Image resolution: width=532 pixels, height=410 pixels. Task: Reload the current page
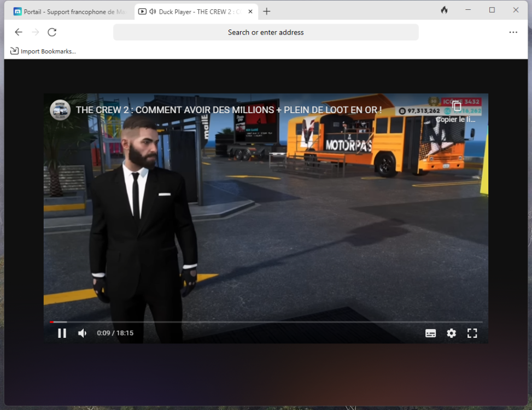tap(52, 32)
